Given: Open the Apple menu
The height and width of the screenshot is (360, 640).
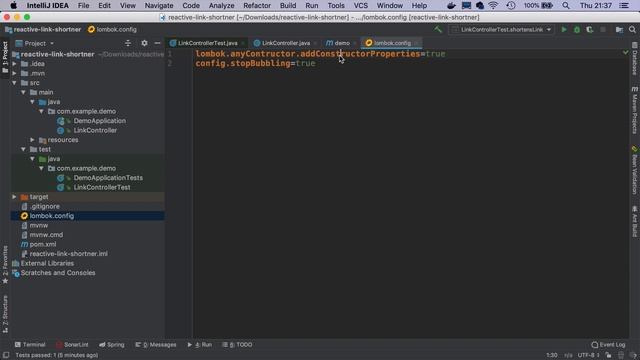Looking at the screenshot, I should pyautogui.click(x=13, y=6).
